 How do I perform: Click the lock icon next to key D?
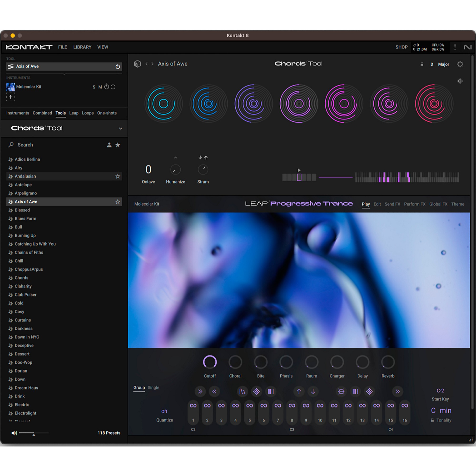[421, 64]
